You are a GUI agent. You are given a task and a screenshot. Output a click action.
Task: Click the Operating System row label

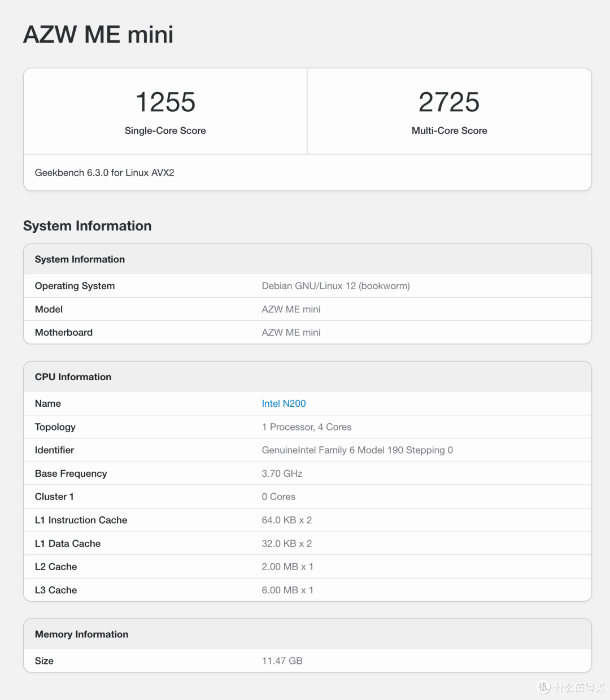pos(75,286)
